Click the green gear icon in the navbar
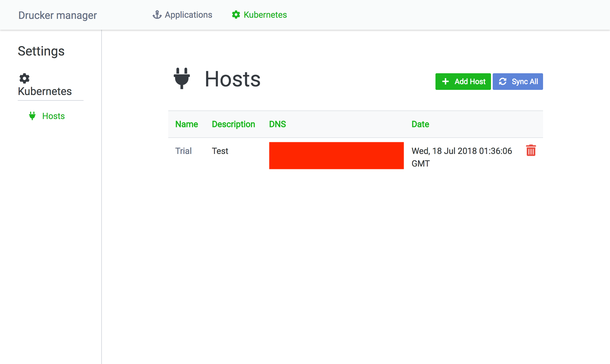 tap(236, 15)
